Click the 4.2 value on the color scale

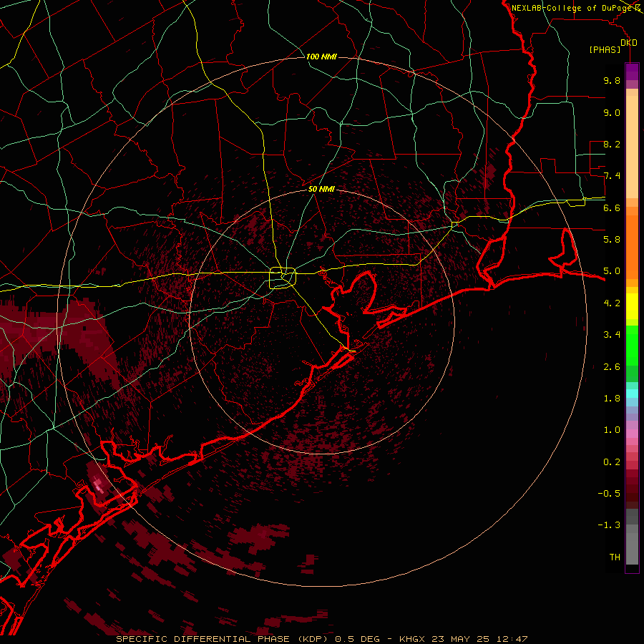(612, 303)
